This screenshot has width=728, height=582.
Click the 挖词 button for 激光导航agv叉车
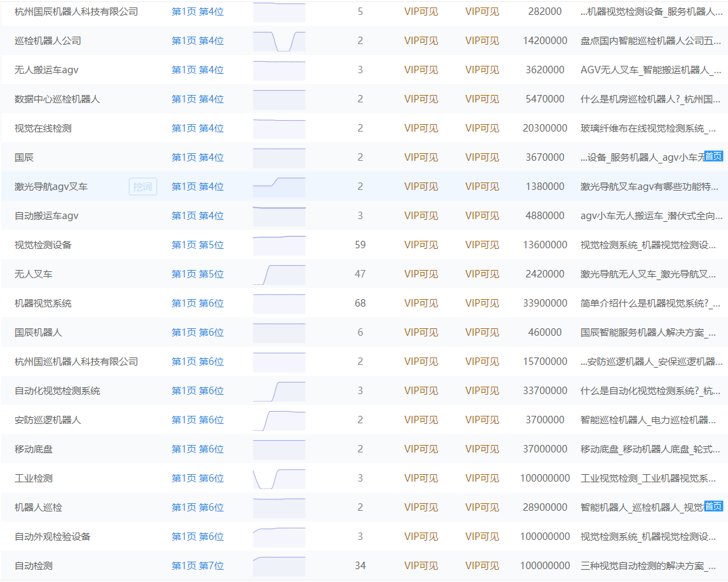click(143, 187)
